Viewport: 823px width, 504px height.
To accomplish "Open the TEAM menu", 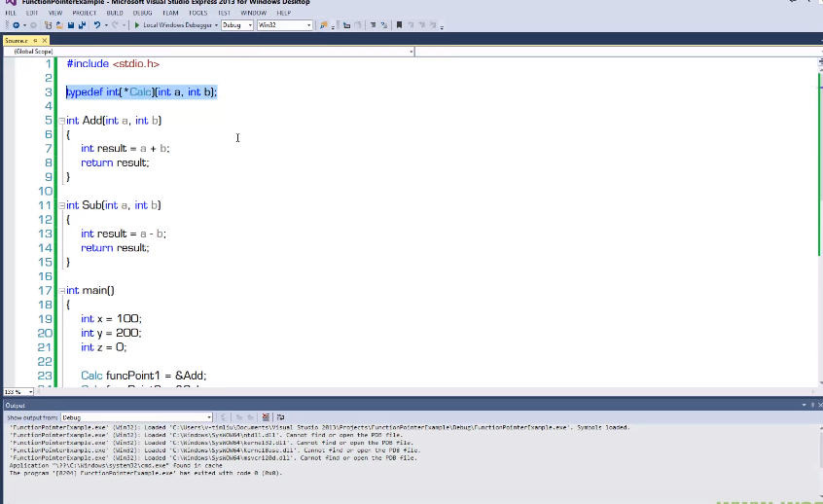I will 170,13.
